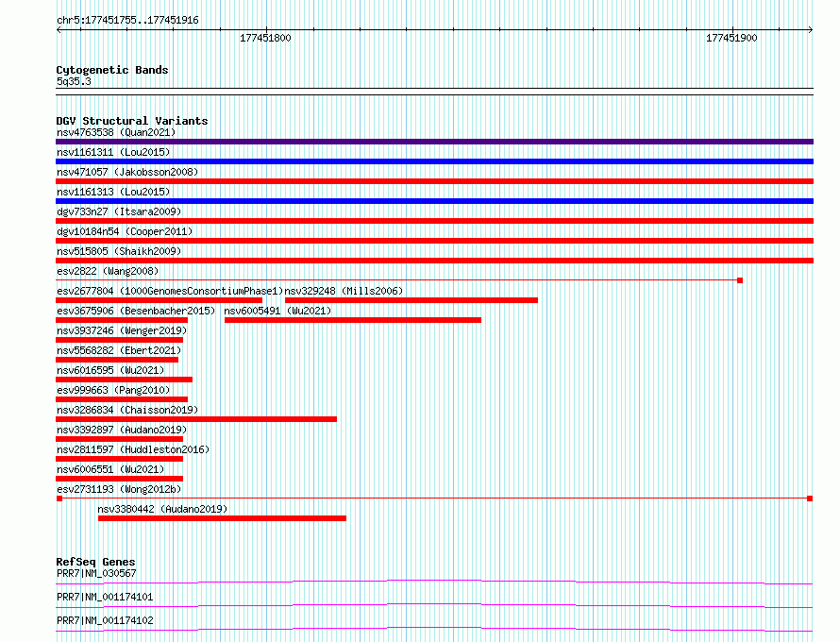The width and height of the screenshot is (840, 642).
Task: Click the end marker of the esv2731193 line
Action: pyautogui.click(x=810, y=498)
